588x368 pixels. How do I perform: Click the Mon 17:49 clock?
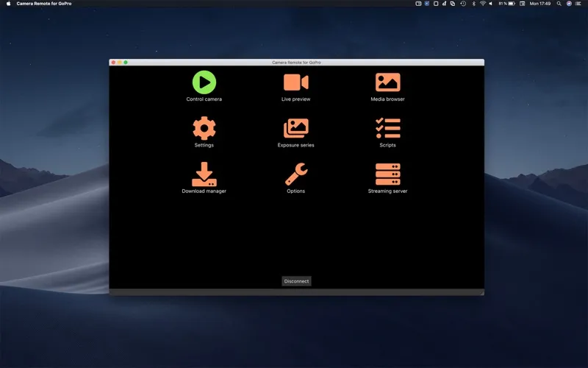(x=540, y=4)
